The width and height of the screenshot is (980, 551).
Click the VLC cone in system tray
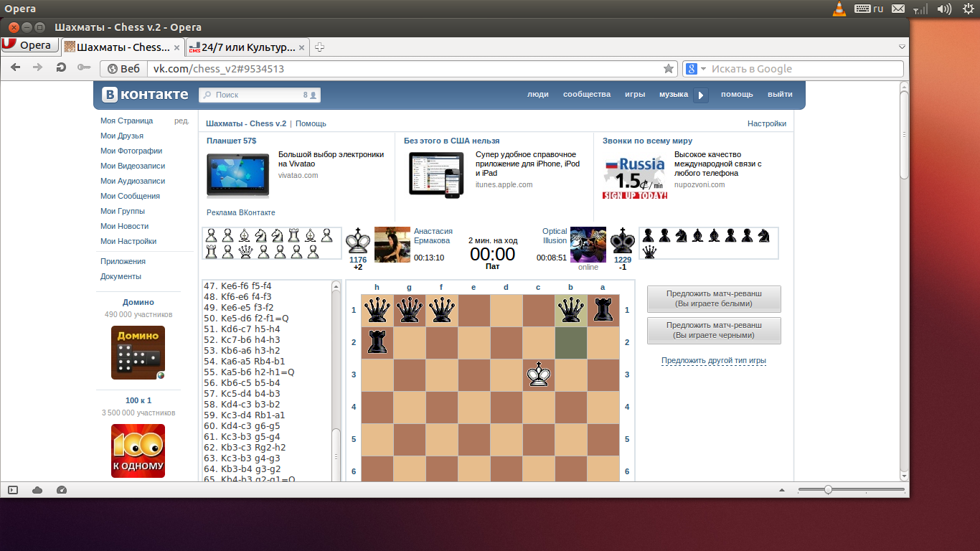[839, 9]
